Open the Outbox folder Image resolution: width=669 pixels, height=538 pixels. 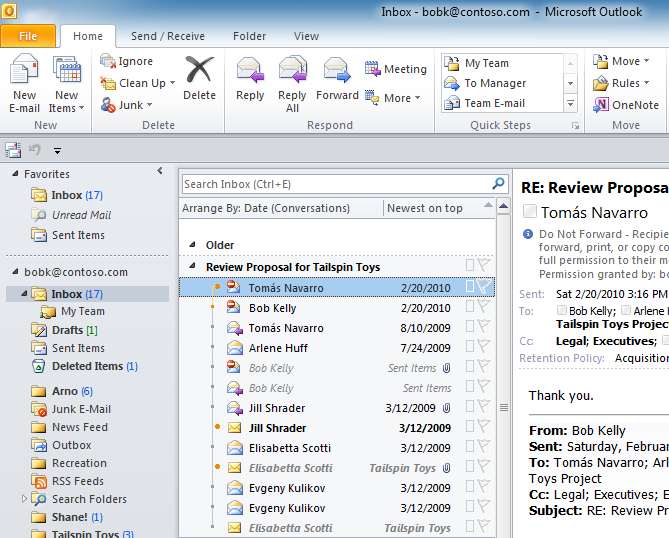(x=61, y=445)
